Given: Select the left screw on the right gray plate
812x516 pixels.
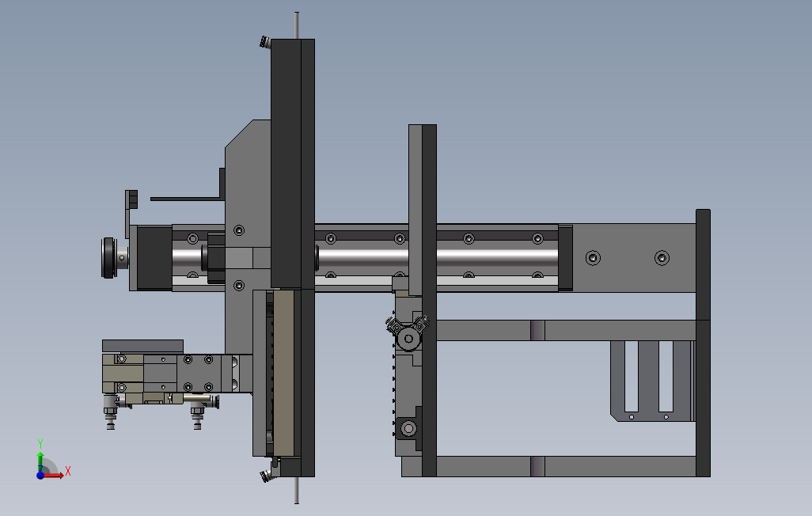Looking at the screenshot, I should point(593,257).
